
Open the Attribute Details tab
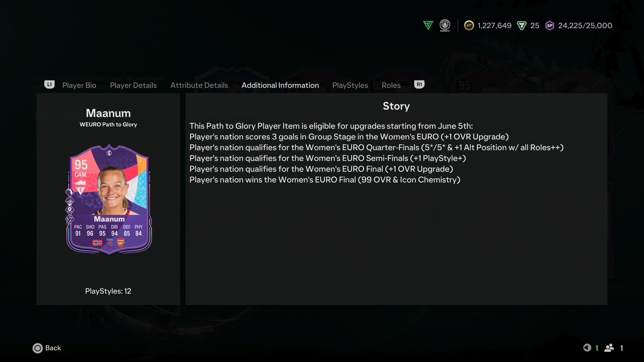199,85
